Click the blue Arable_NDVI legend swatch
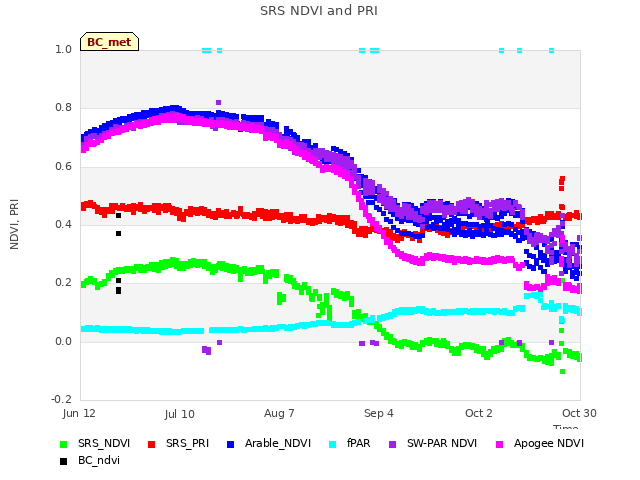 point(230,444)
